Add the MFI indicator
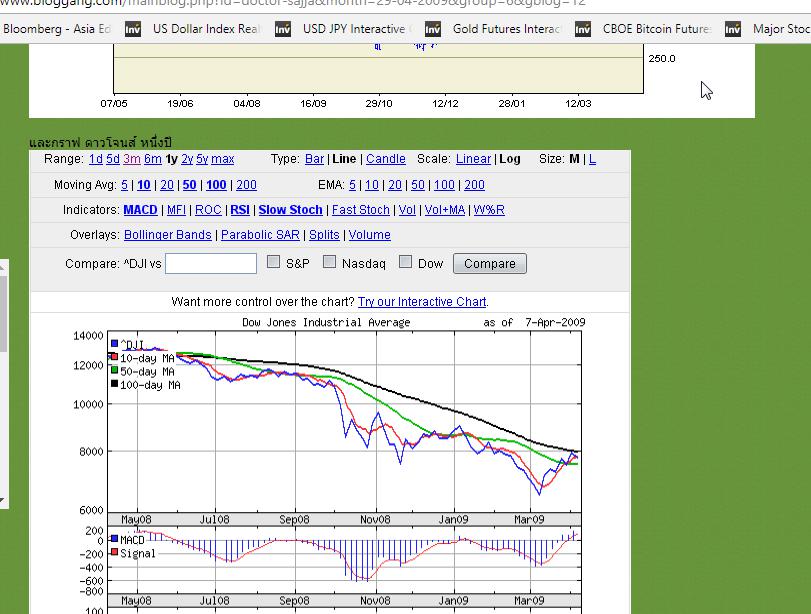Viewport: 811px width, 614px height. click(x=176, y=209)
